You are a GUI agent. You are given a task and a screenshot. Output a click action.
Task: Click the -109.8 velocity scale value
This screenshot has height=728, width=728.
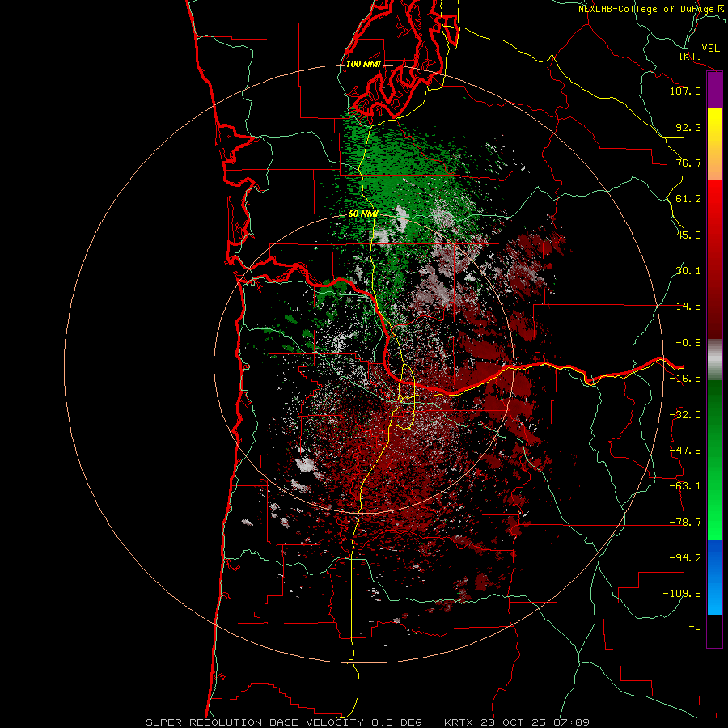[682, 594]
